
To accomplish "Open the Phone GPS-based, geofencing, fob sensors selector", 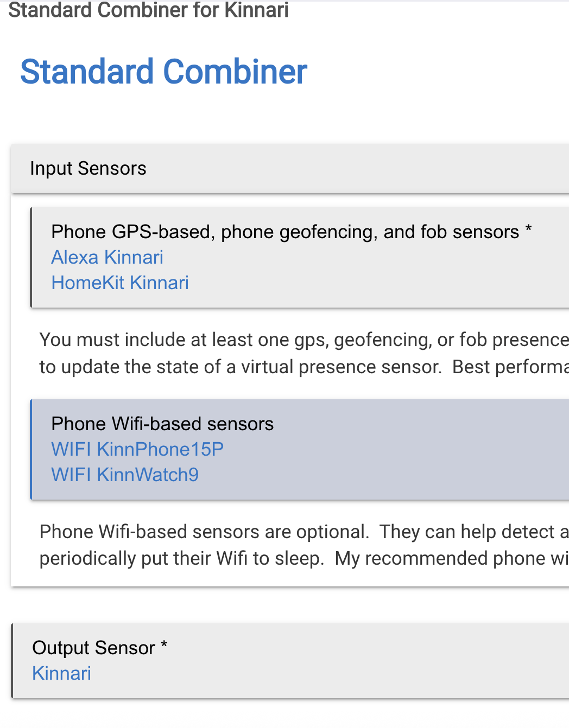I will [x=285, y=232].
